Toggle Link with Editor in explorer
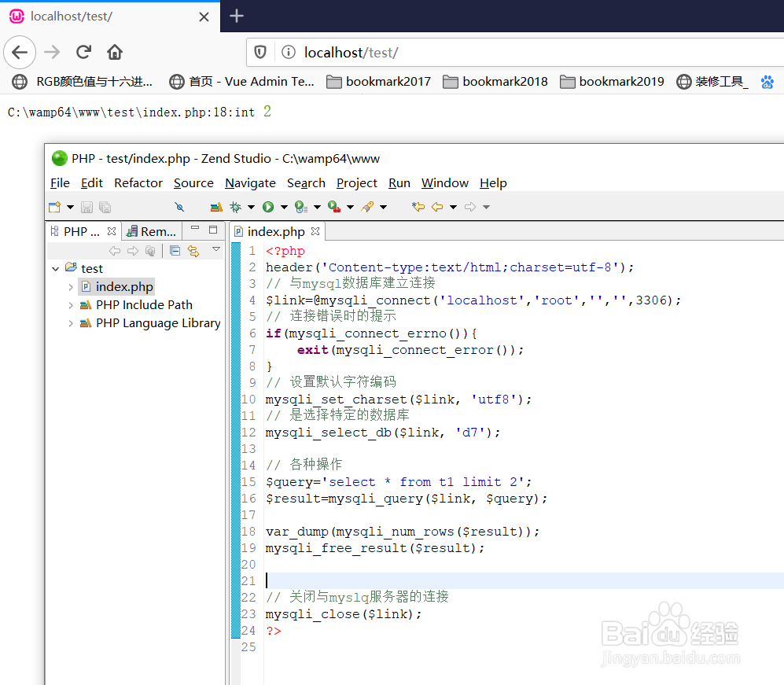This screenshot has height=685, width=784. click(193, 251)
